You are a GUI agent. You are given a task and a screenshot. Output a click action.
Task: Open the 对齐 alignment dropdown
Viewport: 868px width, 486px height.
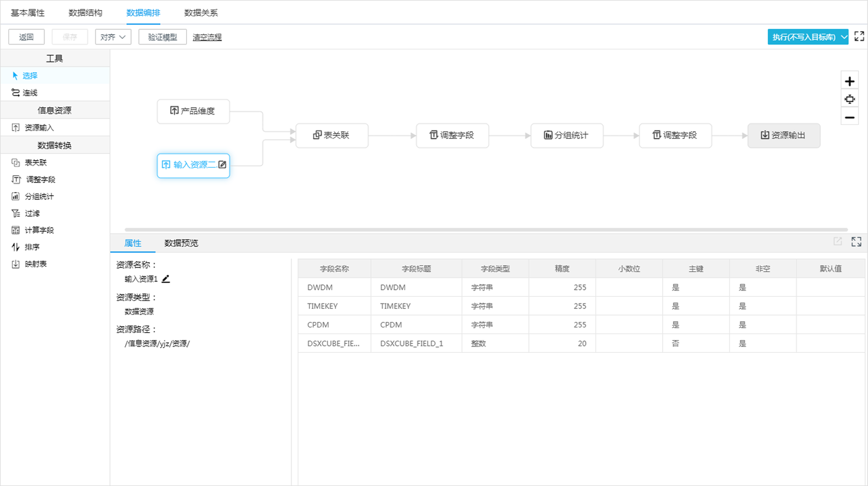113,37
